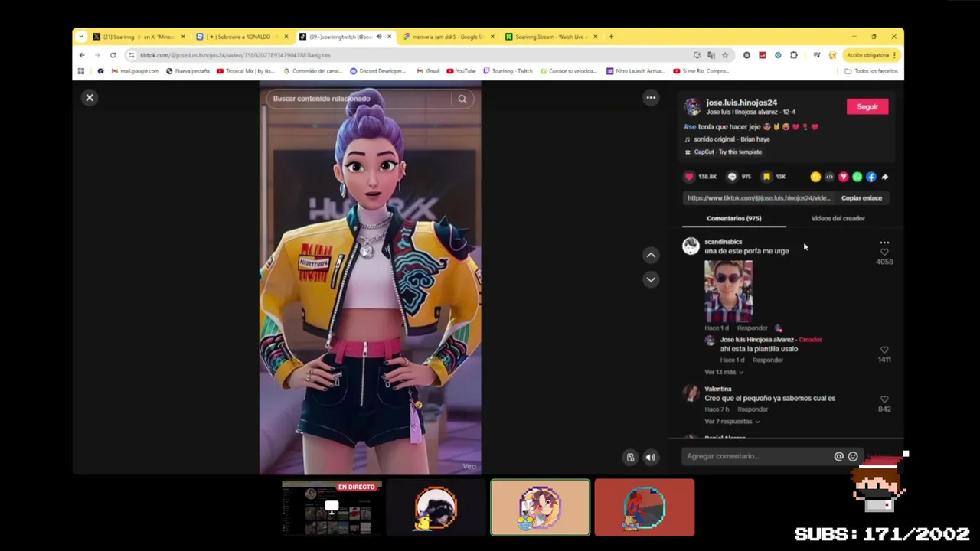Open three-dot menu on scandinabics comment
Viewport: 980px width, 551px height.
point(884,243)
